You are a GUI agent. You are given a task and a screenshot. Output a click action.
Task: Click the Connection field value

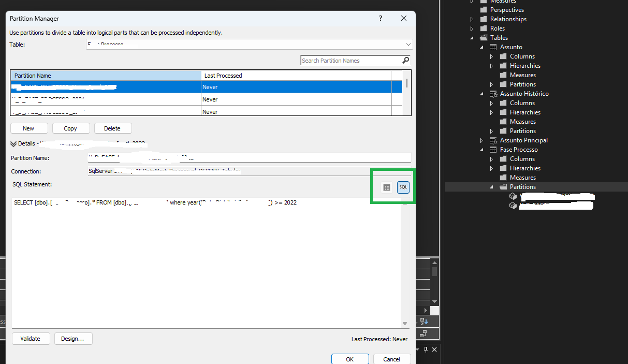[249, 171]
